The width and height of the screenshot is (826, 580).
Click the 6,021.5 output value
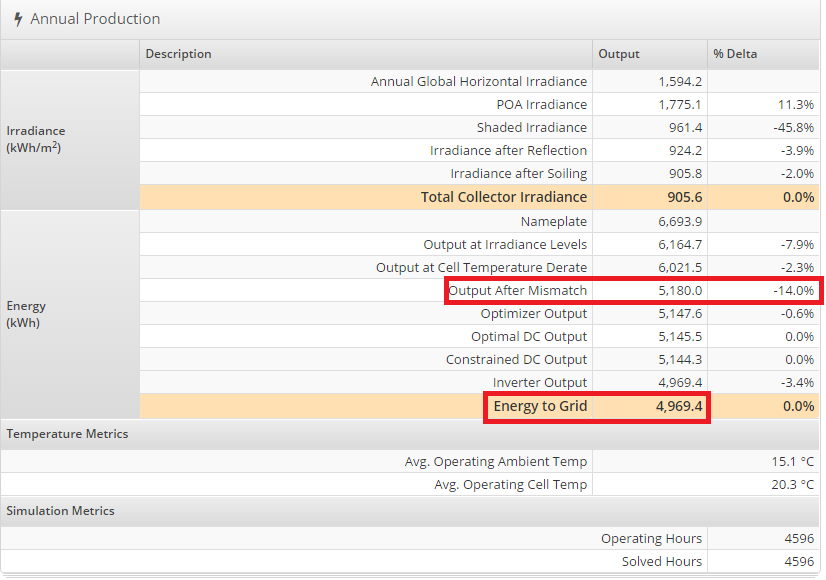680,268
